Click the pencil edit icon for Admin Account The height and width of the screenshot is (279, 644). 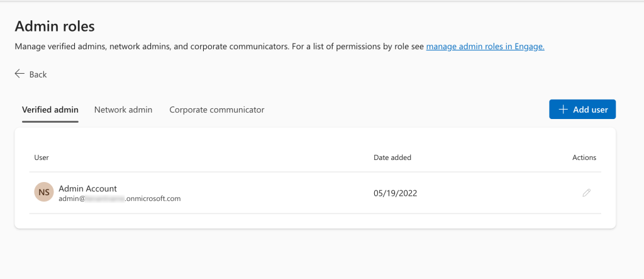[587, 193]
